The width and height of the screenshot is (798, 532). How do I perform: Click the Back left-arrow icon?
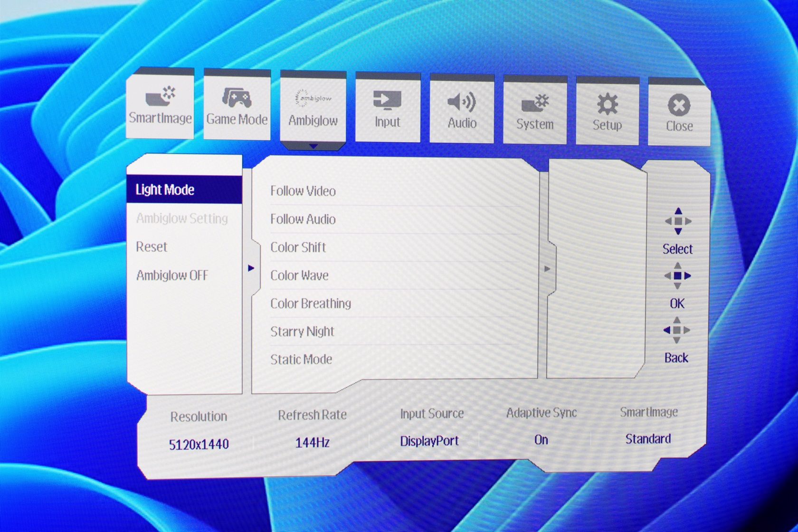[677, 330]
